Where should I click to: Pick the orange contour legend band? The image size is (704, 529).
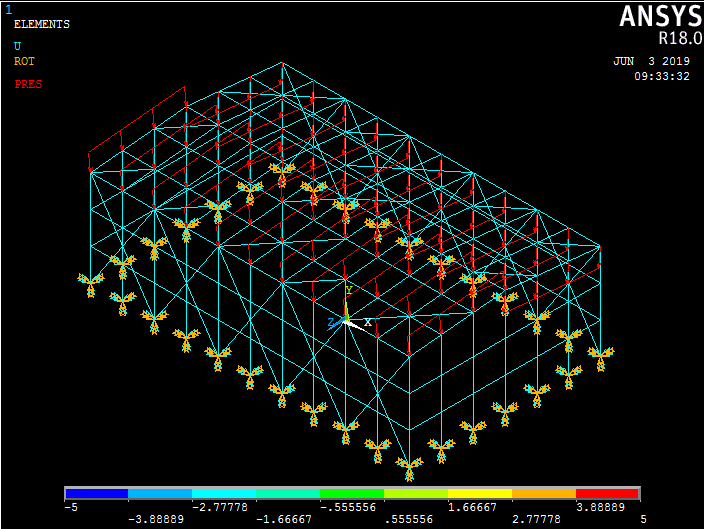coord(543,494)
